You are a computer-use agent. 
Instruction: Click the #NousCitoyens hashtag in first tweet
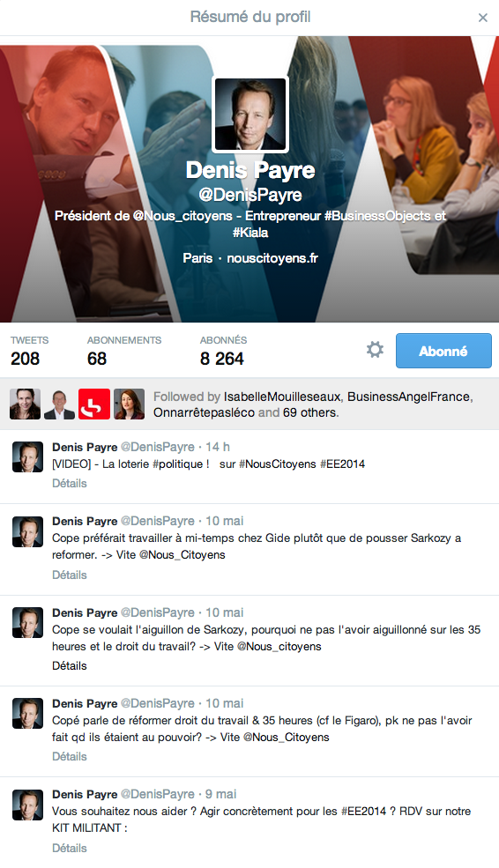[x=278, y=464]
